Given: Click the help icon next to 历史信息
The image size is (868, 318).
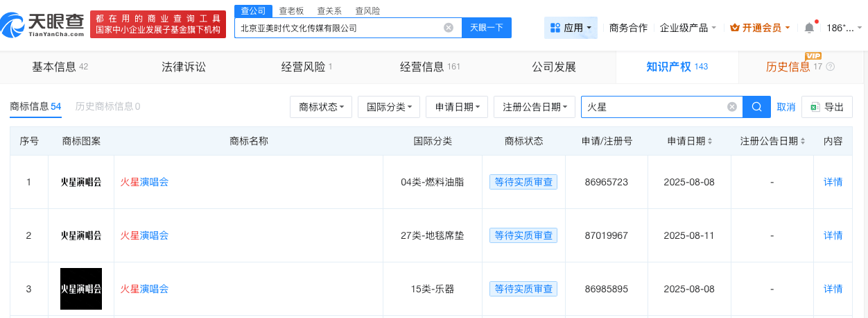Looking at the screenshot, I should pyautogui.click(x=831, y=67).
